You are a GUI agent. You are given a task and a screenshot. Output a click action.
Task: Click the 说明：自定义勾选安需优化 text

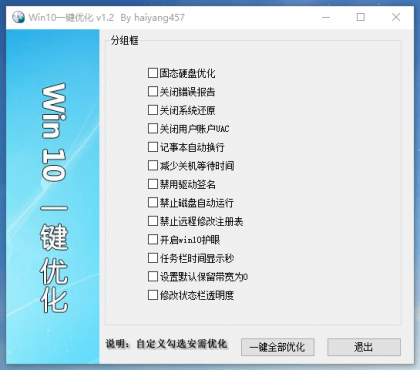tap(167, 344)
